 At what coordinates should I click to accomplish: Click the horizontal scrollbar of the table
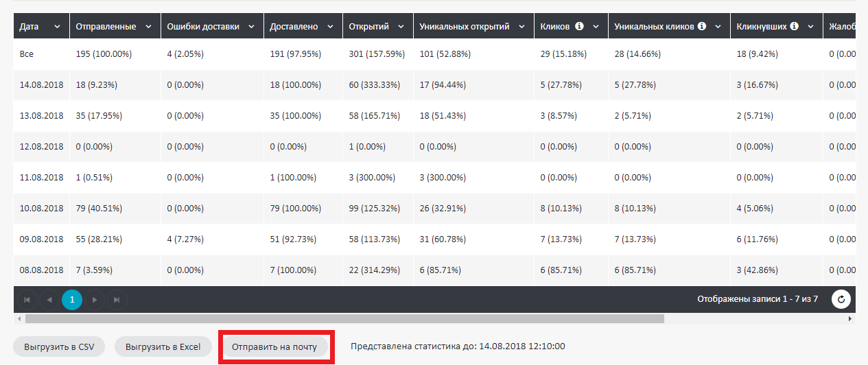344,318
